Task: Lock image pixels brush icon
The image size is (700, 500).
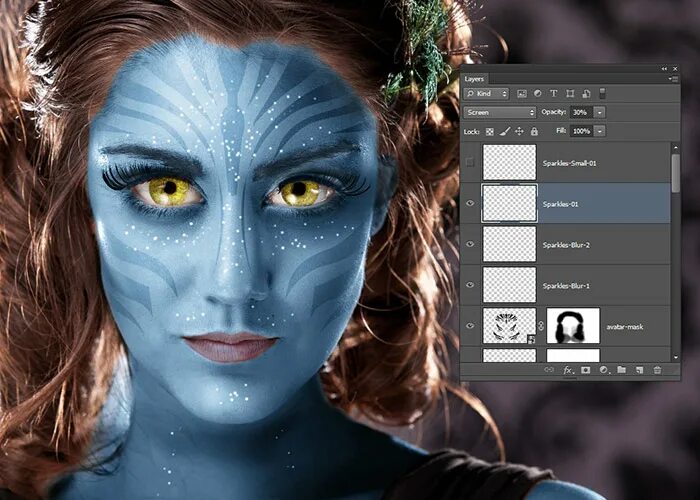Action: point(504,132)
